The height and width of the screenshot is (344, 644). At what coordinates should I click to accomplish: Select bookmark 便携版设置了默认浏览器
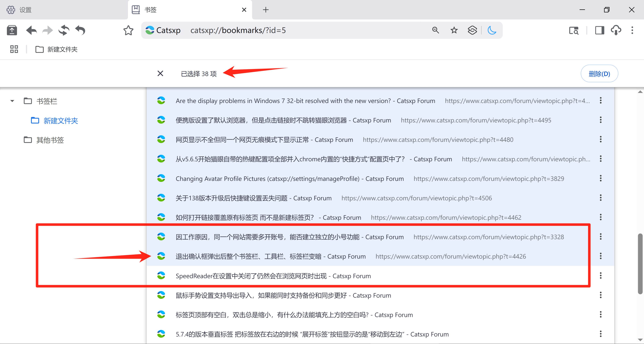point(380,120)
